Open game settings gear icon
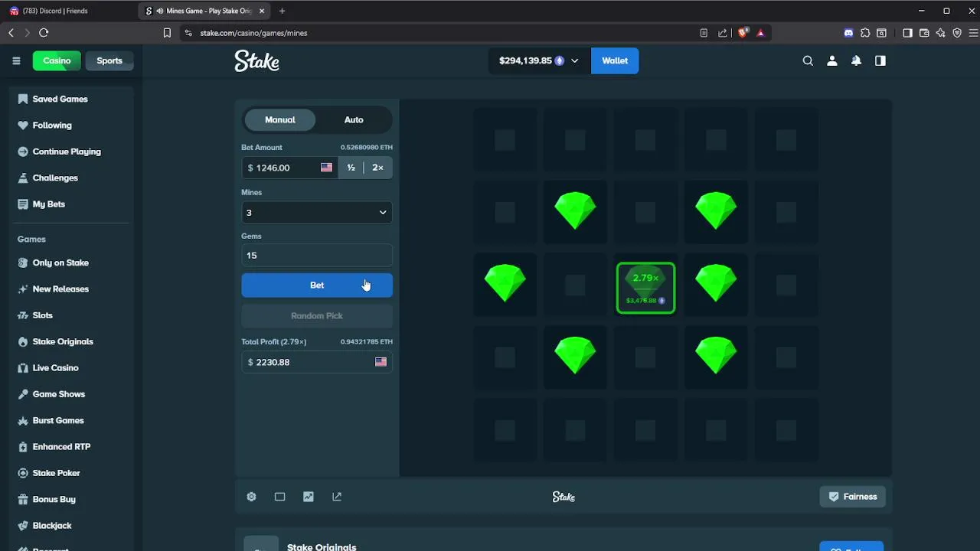980x551 pixels. click(x=251, y=497)
